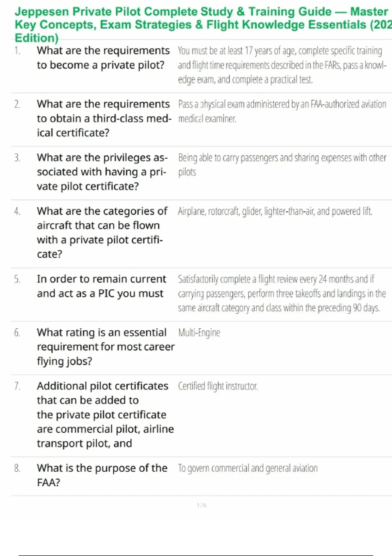Click the Airplane, rotorcraft, glider answer text

pyautogui.click(x=275, y=212)
